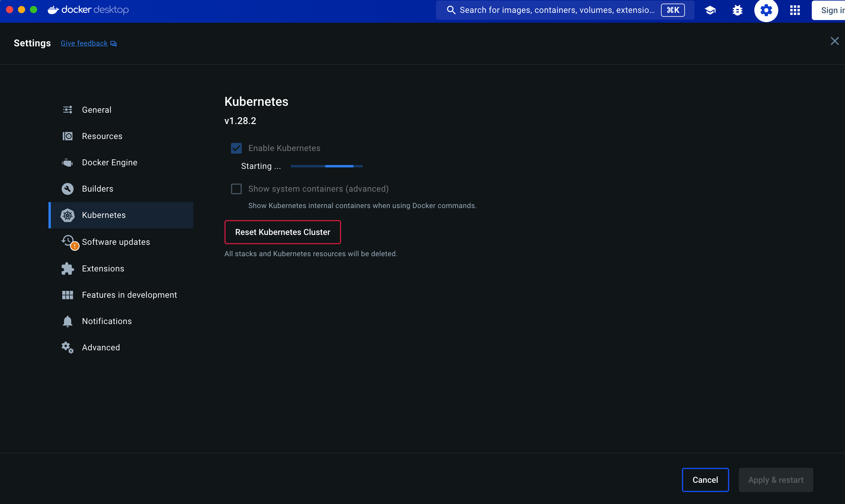Switch to Resources settings section
Screen dimensions: 845x504
(102, 136)
